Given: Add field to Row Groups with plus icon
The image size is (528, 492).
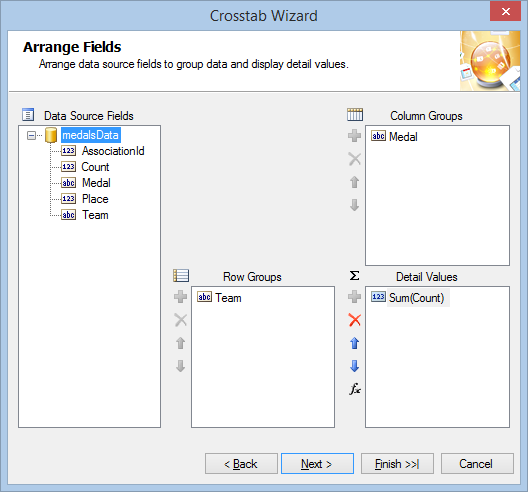Looking at the screenshot, I should tap(181, 297).
